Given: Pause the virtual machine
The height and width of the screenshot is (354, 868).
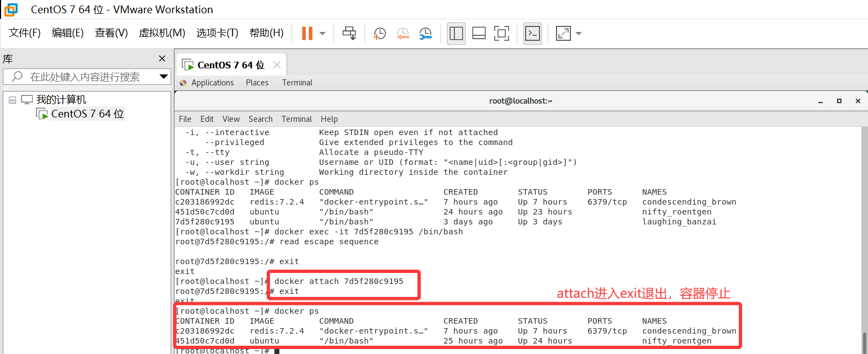Looking at the screenshot, I should tap(307, 34).
